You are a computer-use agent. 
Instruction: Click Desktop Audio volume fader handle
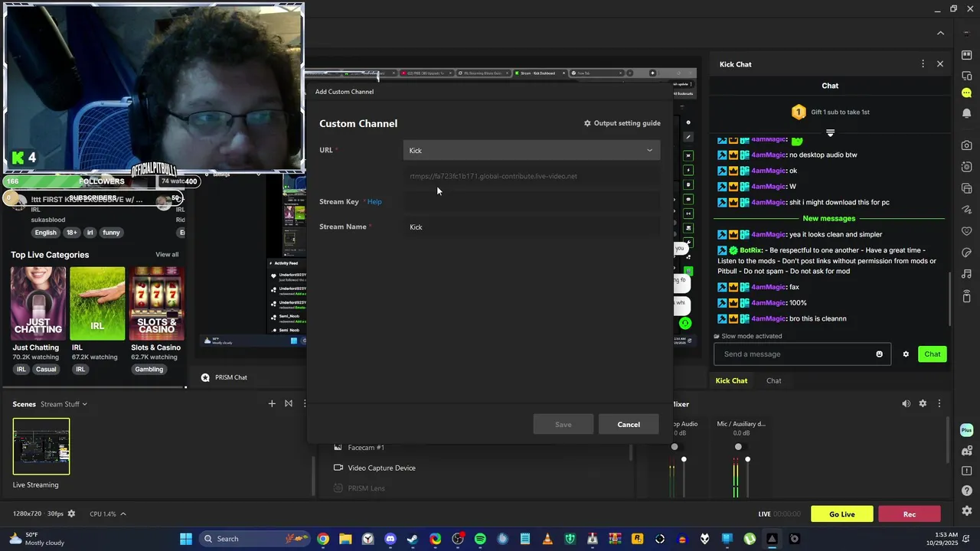(684, 459)
